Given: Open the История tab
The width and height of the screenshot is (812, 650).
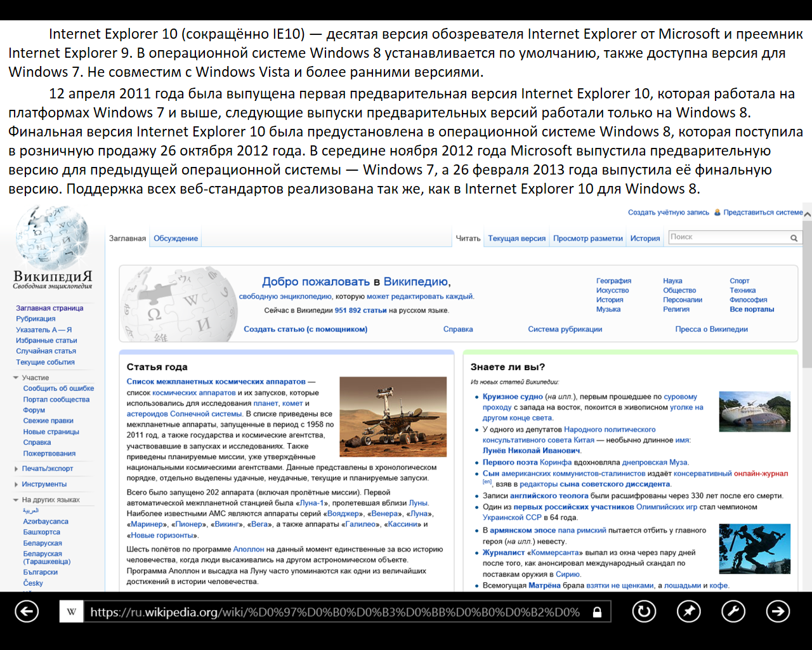Looking at the screenshot, I should click(645, 239).
